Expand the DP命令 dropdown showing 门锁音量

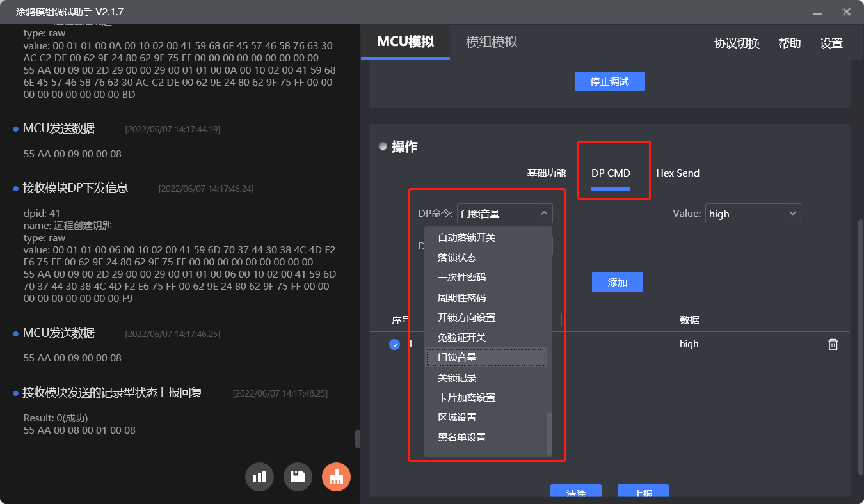coord(504,214)
